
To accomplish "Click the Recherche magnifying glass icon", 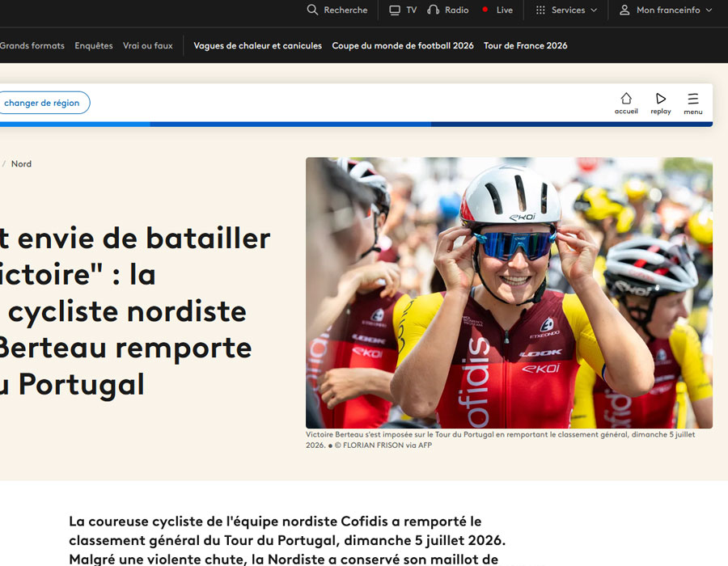I will 312,10.
